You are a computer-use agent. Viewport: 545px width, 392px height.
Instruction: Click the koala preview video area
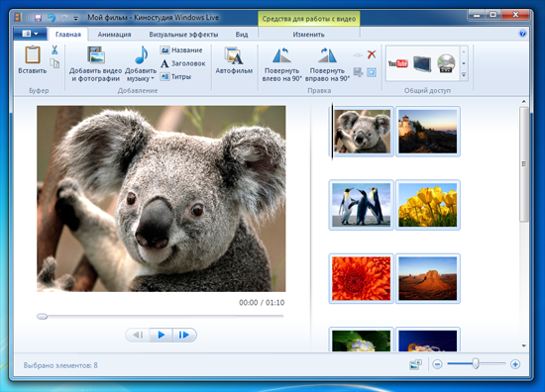coord(162,199)
